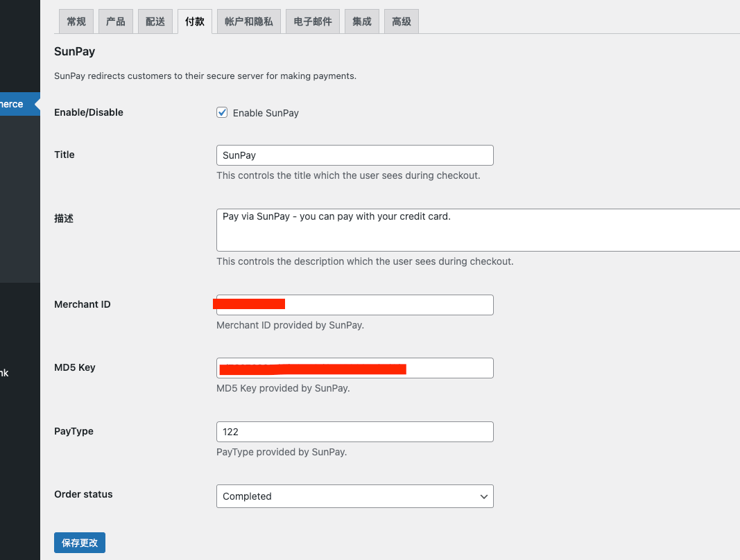Click the PayType field showing 122
The width and height of the screenshot is (740, 560).
[x=355, y=432]
